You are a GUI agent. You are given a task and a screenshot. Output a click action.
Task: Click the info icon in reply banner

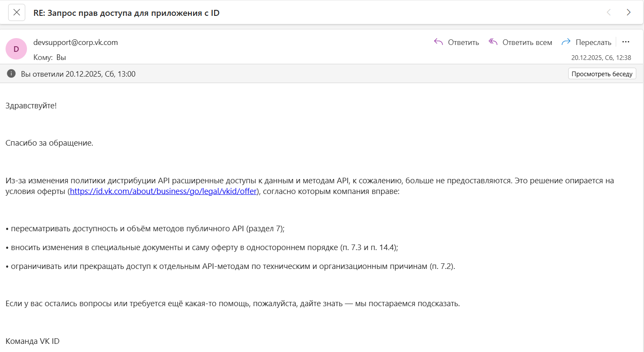tap(12, 74)
